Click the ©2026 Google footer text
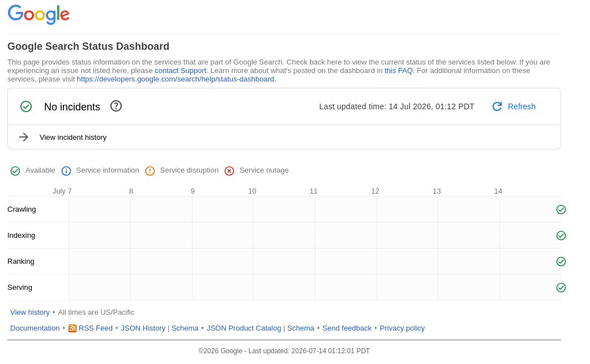 (x=284, y=350)
